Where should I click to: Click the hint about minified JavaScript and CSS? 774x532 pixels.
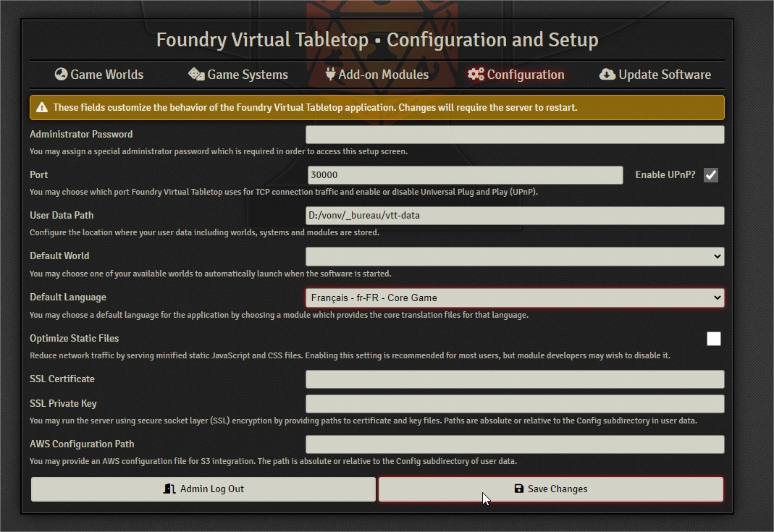(x=350, y=355)
